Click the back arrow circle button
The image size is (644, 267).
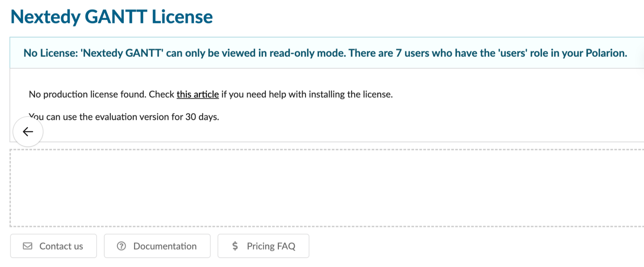tap(28, 132)
